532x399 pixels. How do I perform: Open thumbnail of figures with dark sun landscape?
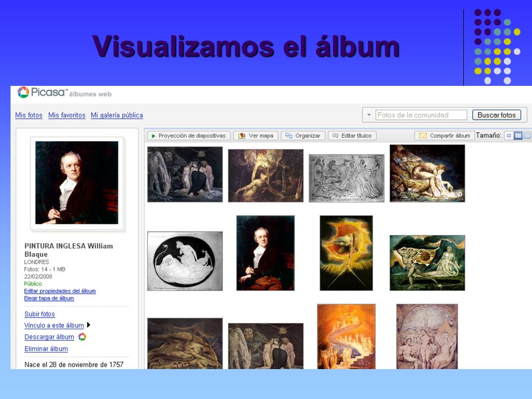tap(427, 263)
